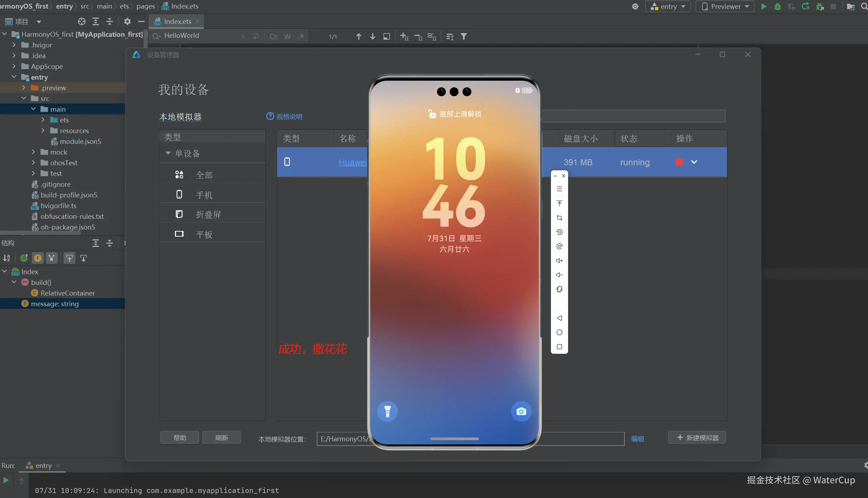Tap the camera icon on phone lockscreen

[521, 412]
